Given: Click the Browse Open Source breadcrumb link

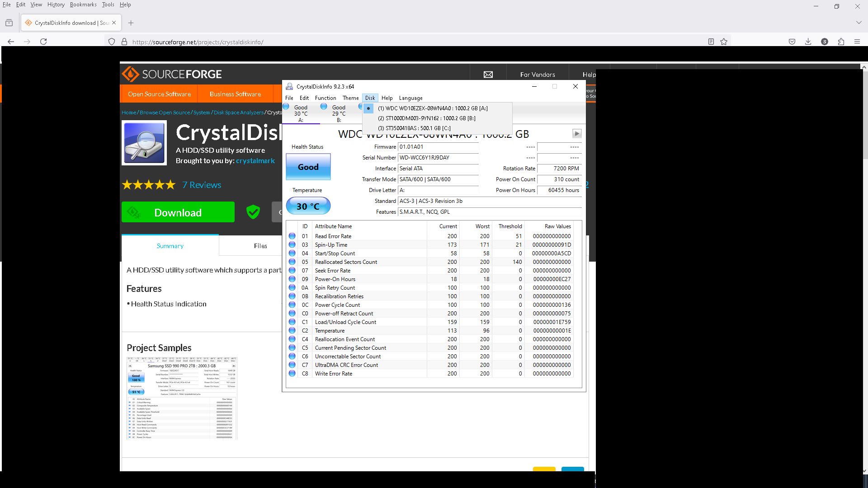Looking at the screenshot, I should (165, 113).
